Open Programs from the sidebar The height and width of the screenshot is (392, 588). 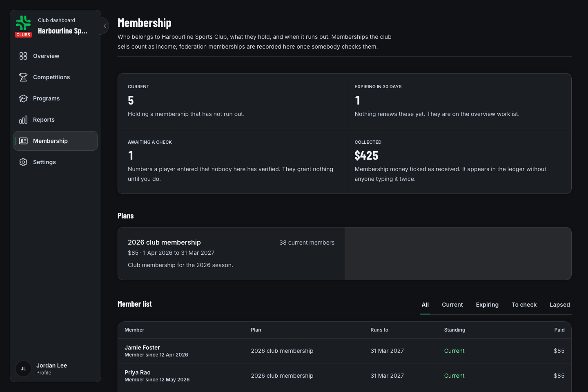(56, 98)
